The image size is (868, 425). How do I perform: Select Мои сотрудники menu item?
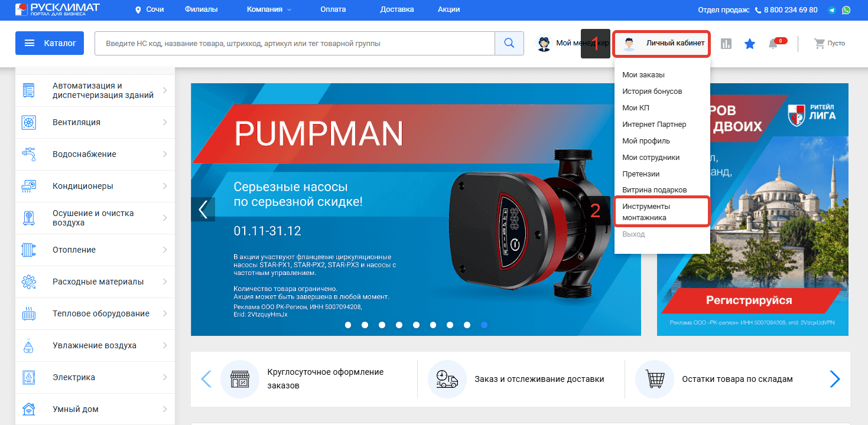point(651,158)
